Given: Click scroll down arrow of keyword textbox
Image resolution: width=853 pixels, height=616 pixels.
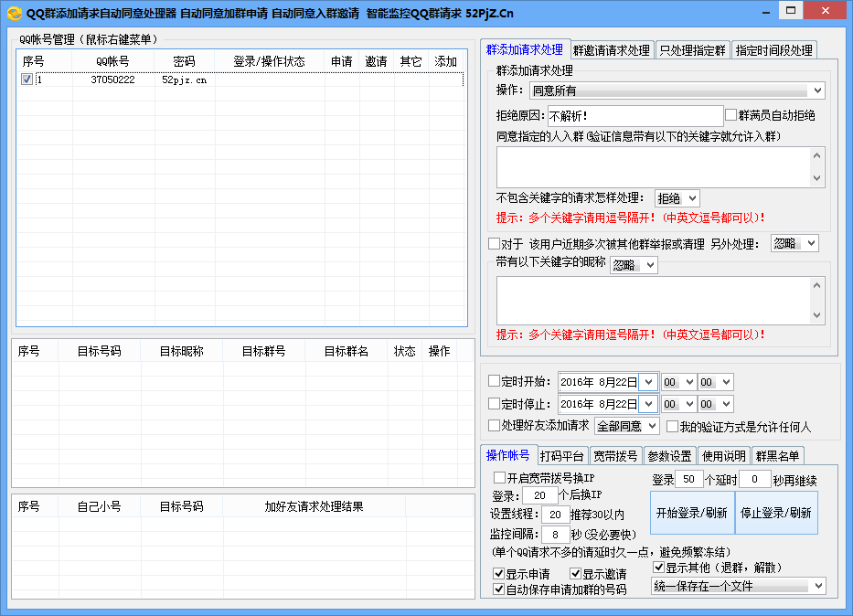Looking at the screenshot, I should click(817, 178).
